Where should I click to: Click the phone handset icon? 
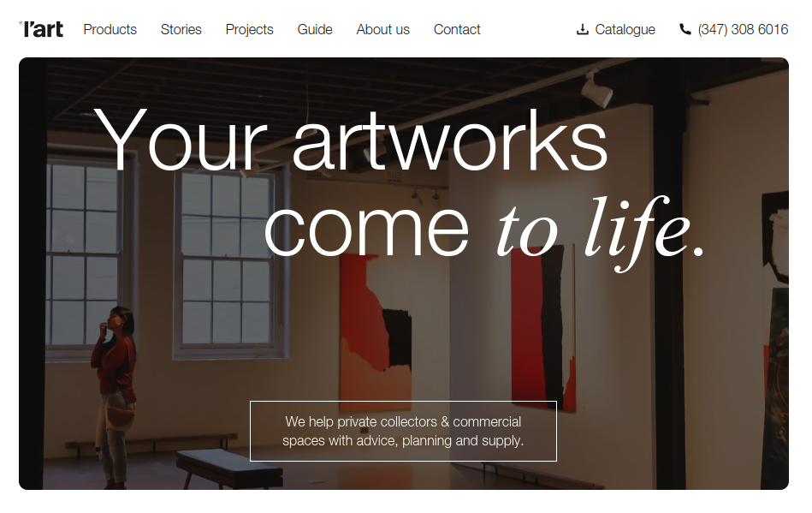click(x=685, y=29)
